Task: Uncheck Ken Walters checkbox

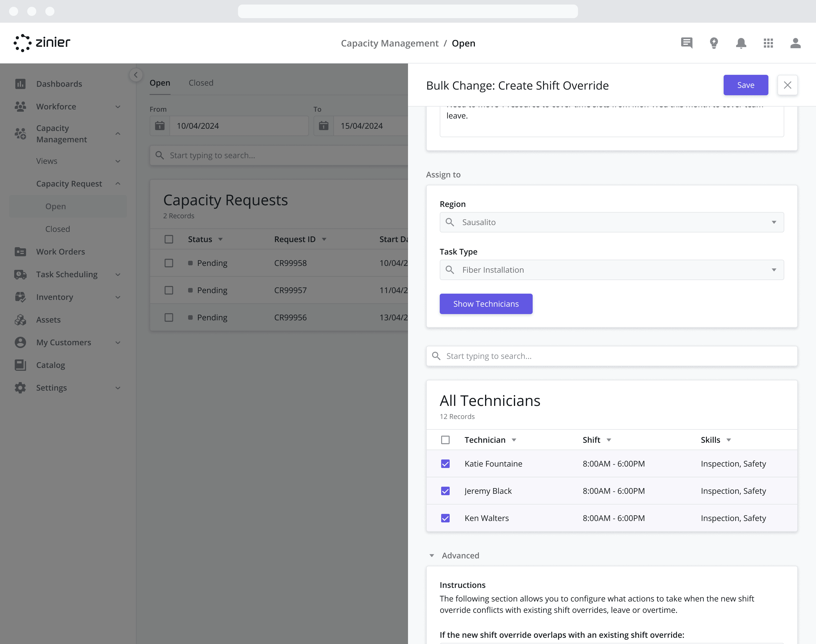Action: click(x=445, y=518)
